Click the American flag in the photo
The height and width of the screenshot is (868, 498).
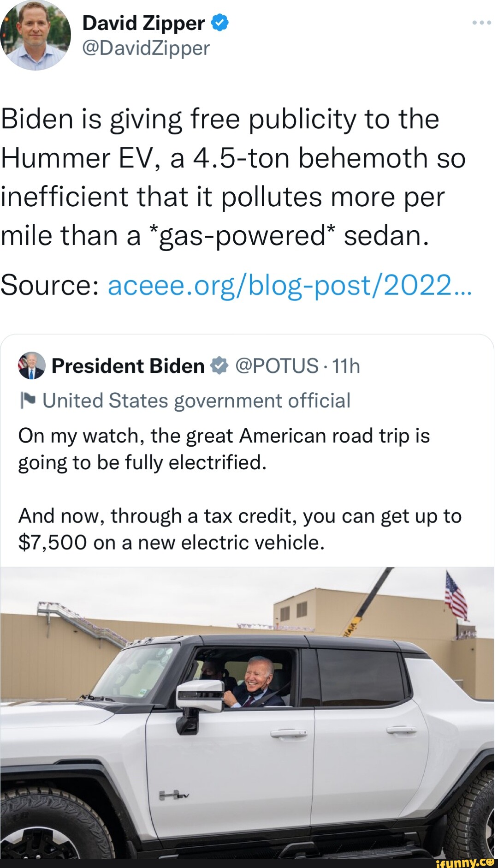coord(456,595)
